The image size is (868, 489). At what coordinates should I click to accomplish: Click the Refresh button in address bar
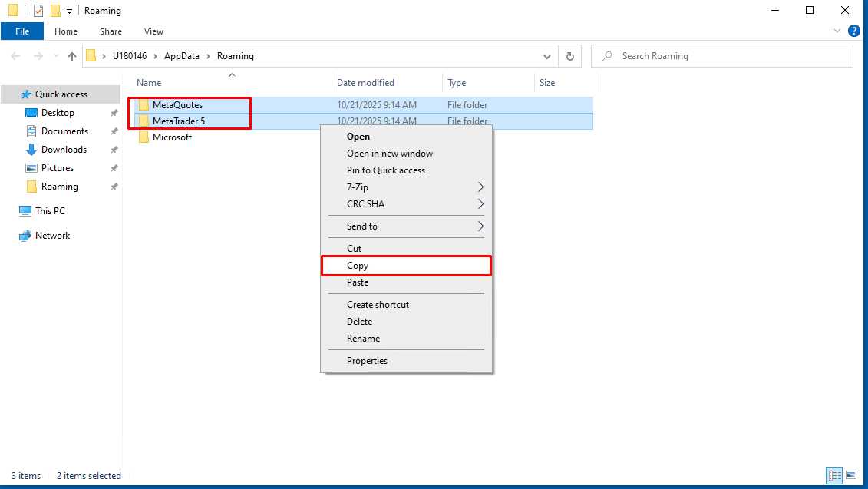569,56
